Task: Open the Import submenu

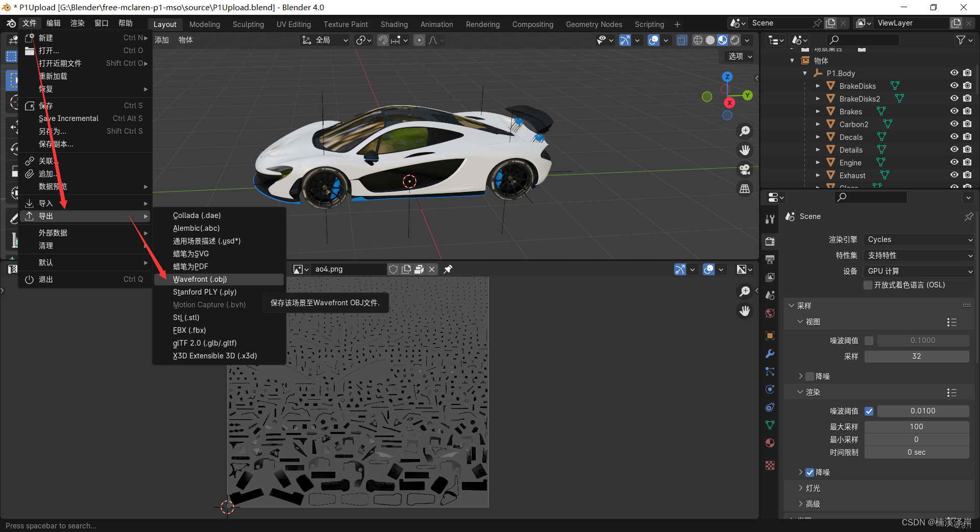Action: tap(86, 203)
